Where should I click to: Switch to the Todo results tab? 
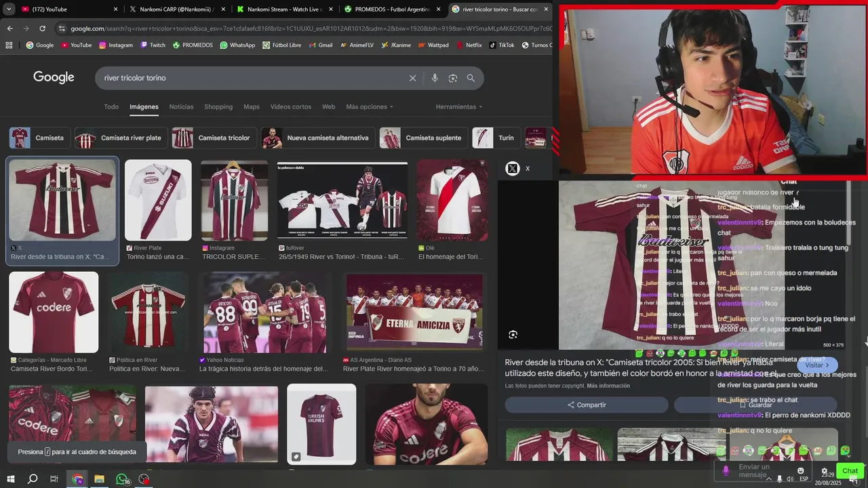(111, 106)
